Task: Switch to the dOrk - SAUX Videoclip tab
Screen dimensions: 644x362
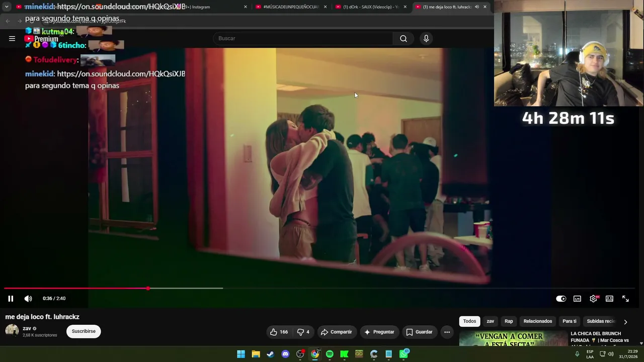Action: tap(370, 7)
